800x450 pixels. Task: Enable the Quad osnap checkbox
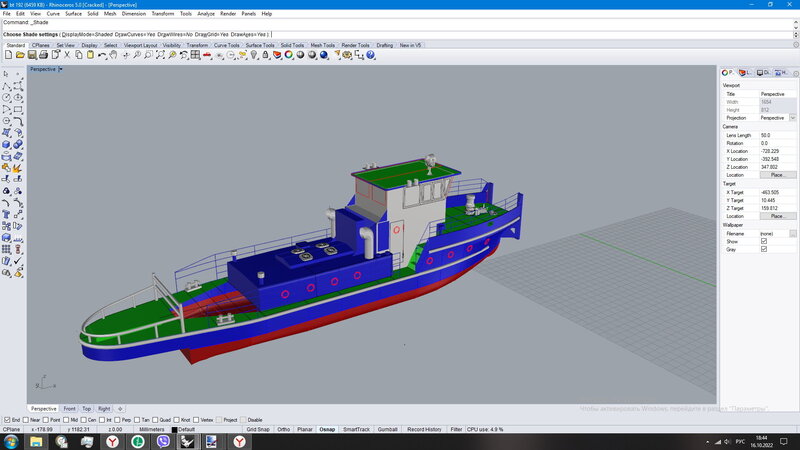click(x=155, y=420)
